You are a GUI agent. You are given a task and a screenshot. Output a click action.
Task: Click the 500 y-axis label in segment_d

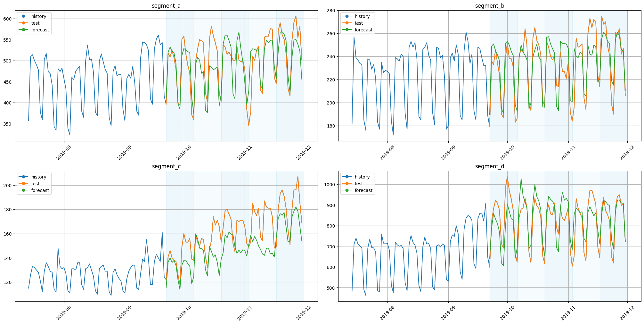(x=331, y=288)
